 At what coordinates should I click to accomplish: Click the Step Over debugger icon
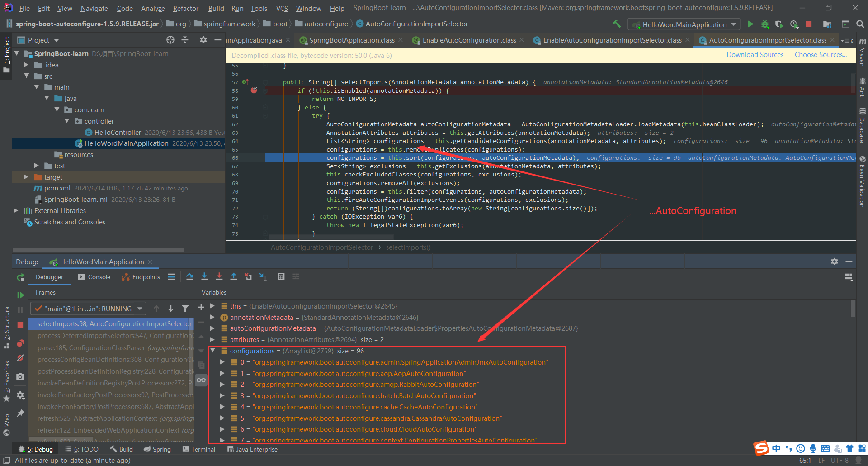pyautogui.click(x=189, y=276)
